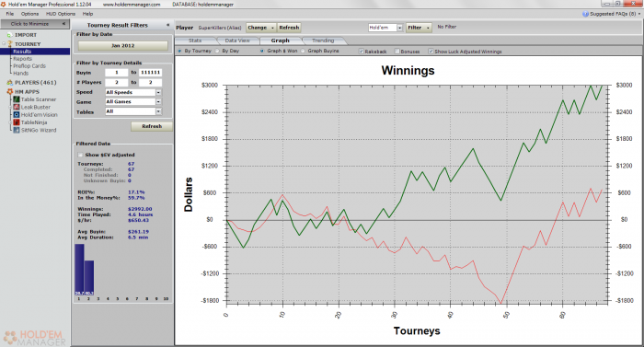Open LeakBuster app icon
644x347 pixels.
(x=17, y=107)
